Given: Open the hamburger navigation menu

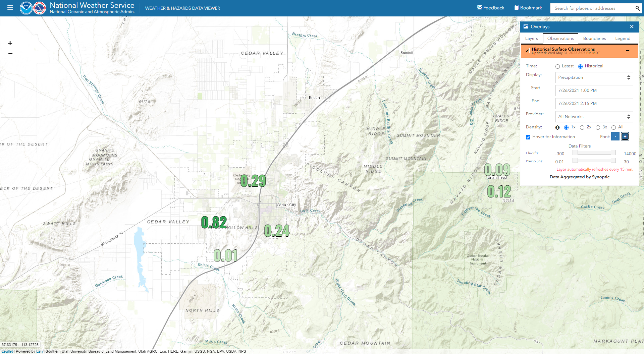Looking at the screenshot, I should click(x=10, y=8).
